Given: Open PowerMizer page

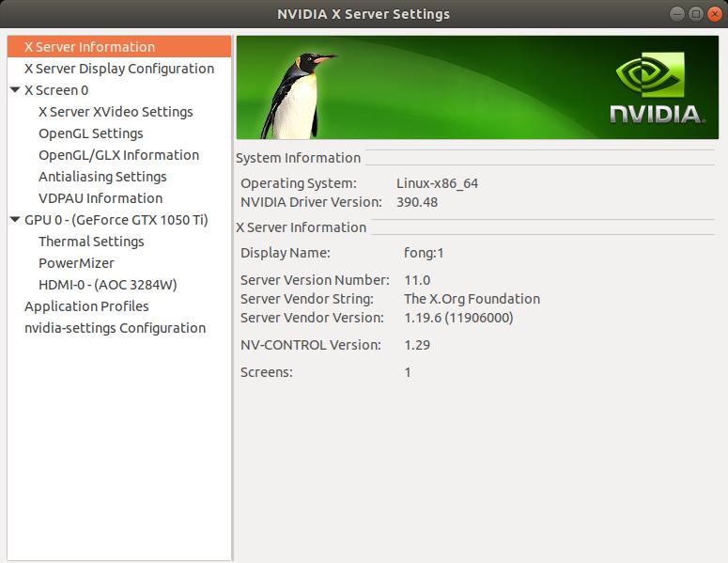Looking at the screenshot, I should [76, 263].
